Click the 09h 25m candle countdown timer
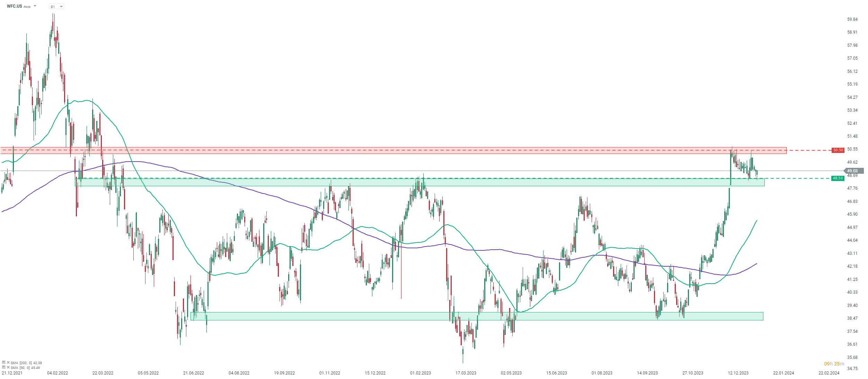868x379 pixels. (x=834, y=364)
